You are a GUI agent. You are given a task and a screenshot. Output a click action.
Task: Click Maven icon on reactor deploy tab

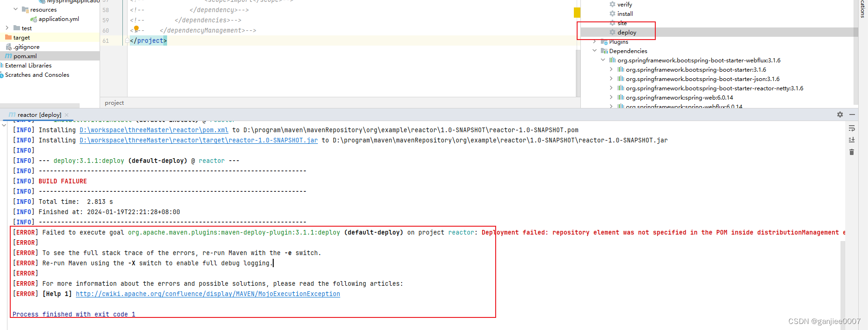pos(12,114)
